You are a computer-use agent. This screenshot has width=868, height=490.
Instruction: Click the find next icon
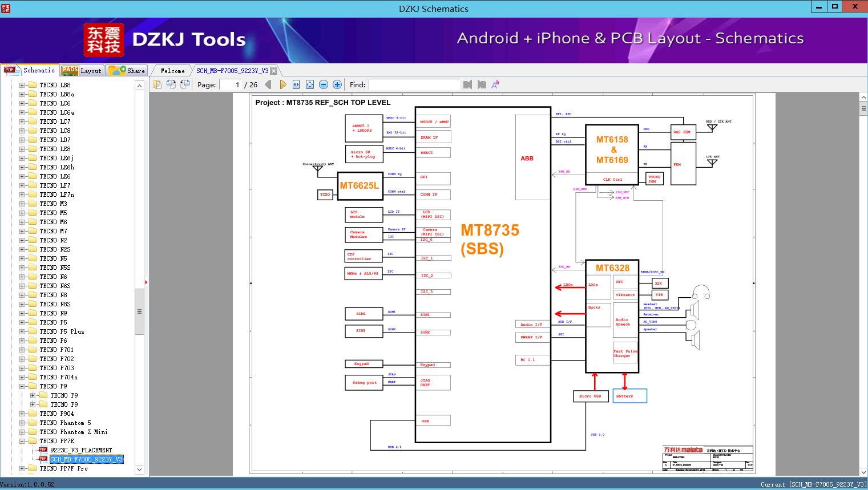[x=482, y=84]
